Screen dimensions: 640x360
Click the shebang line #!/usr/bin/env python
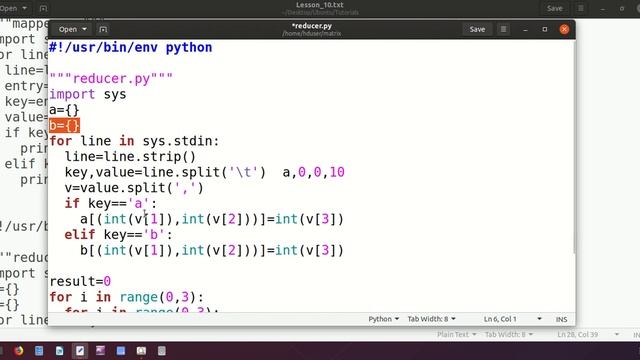pos(131,47)
